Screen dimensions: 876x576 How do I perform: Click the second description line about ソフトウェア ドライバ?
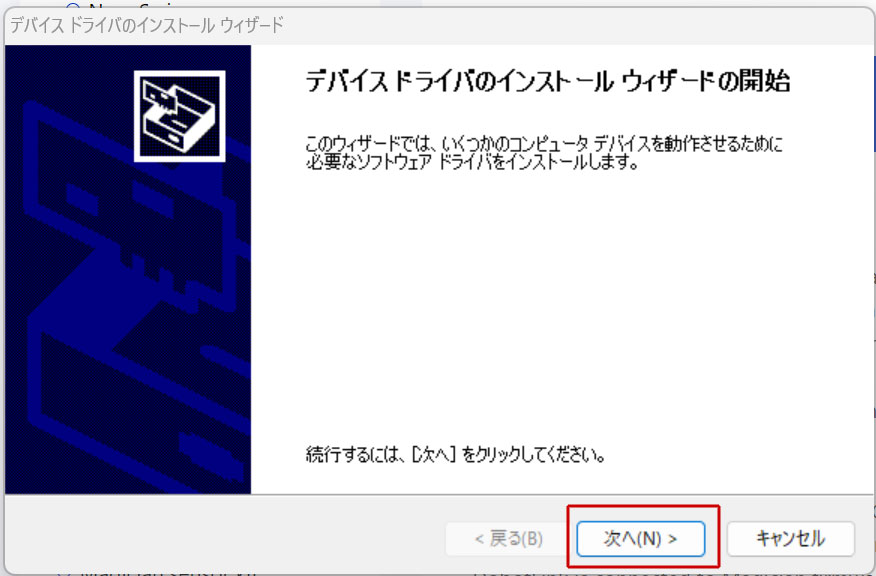coord(471,163)
